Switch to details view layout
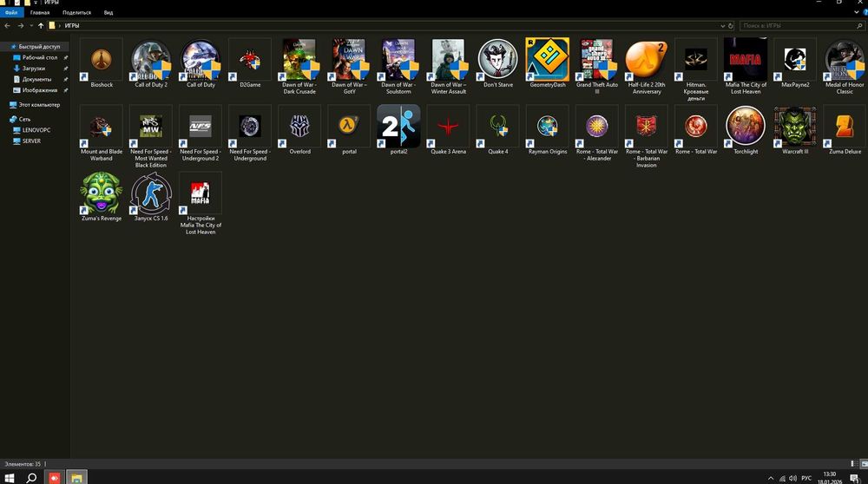The height and width of the screenshot is (484, 868). [x=852, y=464]
